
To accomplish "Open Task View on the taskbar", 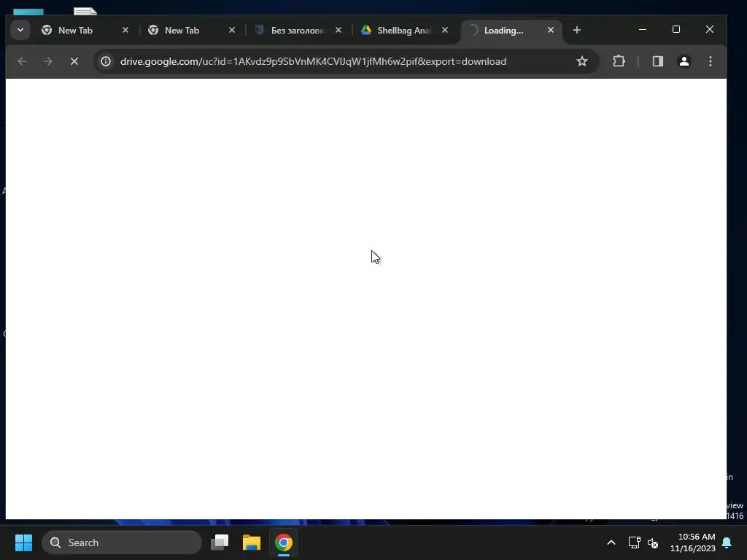I will 220,542.
